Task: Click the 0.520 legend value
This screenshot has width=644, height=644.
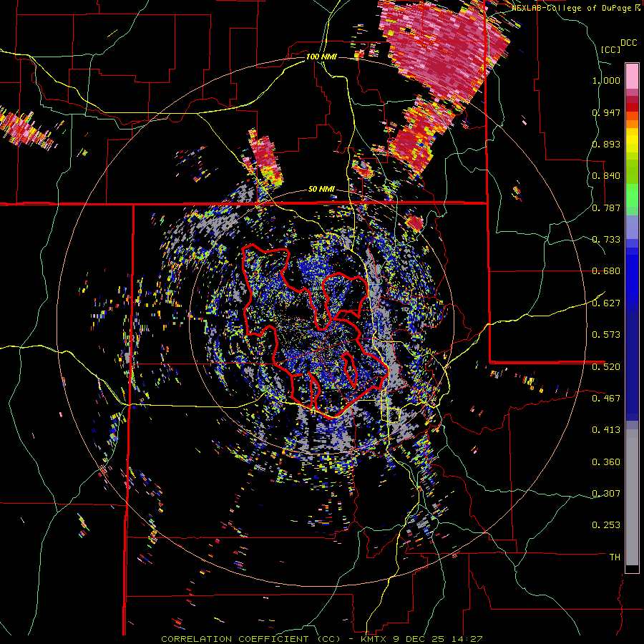Action: coord(606,366)
